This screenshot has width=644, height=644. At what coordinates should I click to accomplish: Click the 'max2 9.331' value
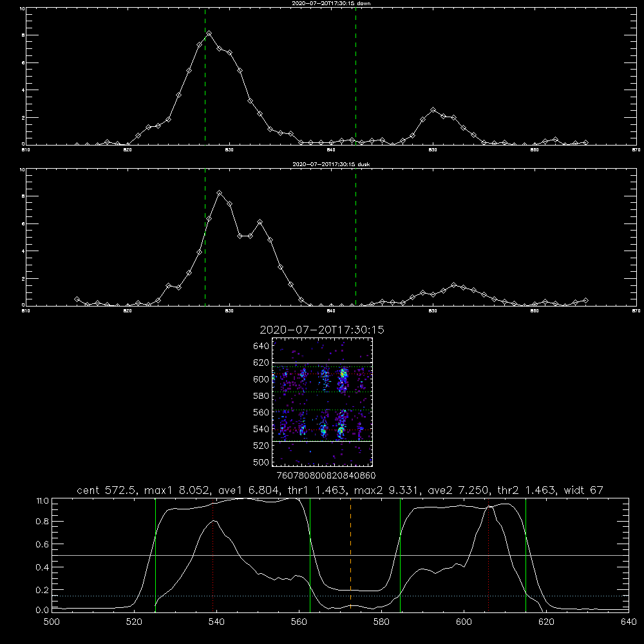(388, 490)
